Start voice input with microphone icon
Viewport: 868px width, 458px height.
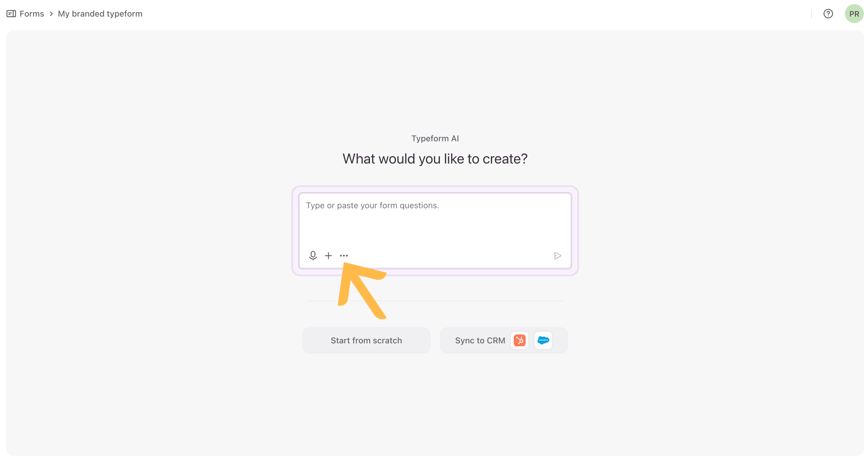point(313,256)
